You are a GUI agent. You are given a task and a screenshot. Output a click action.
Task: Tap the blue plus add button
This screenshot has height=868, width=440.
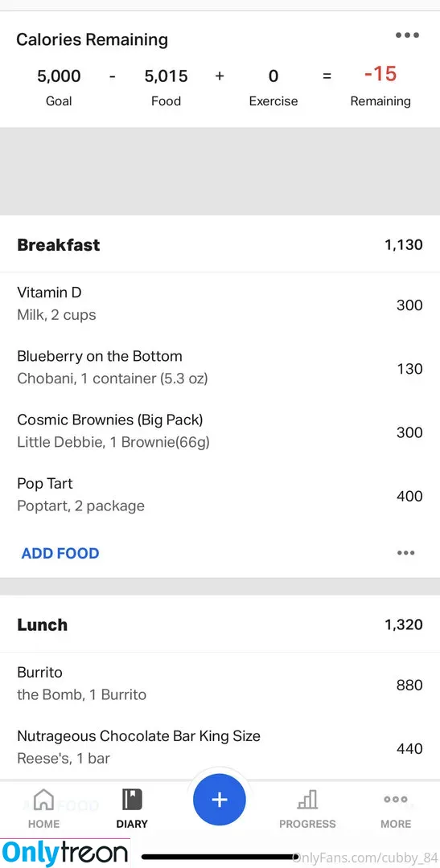pyautogui.click(x=220, y=800)
